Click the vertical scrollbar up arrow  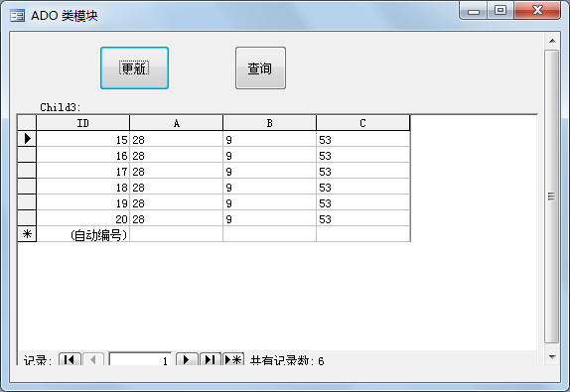pos(552,41)
